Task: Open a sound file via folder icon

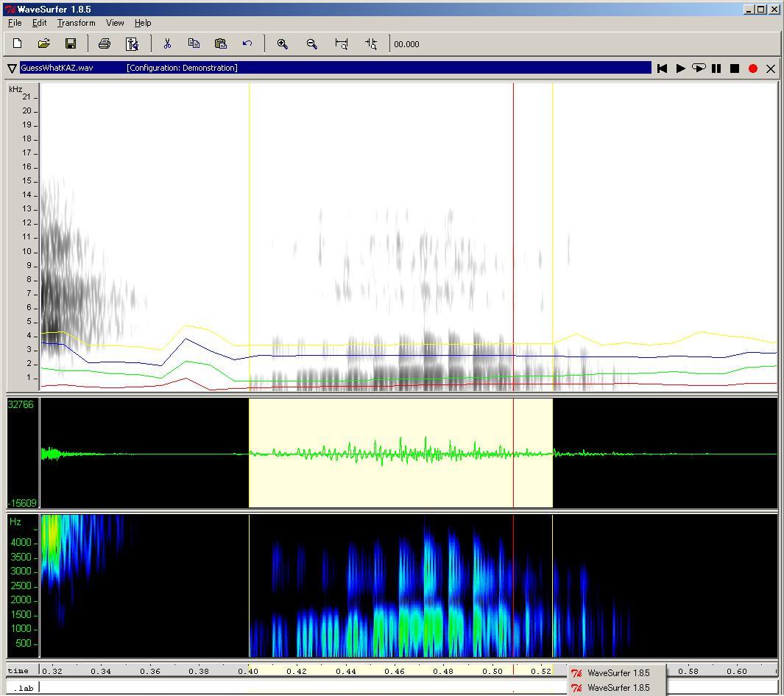Action: point(43,44)
